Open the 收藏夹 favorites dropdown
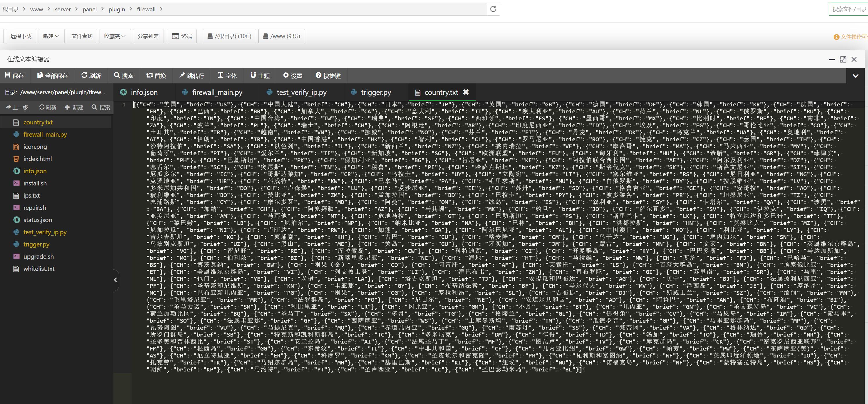Image resolution: width=868 pixels, height=404 pixels. (x=115, y=36)
